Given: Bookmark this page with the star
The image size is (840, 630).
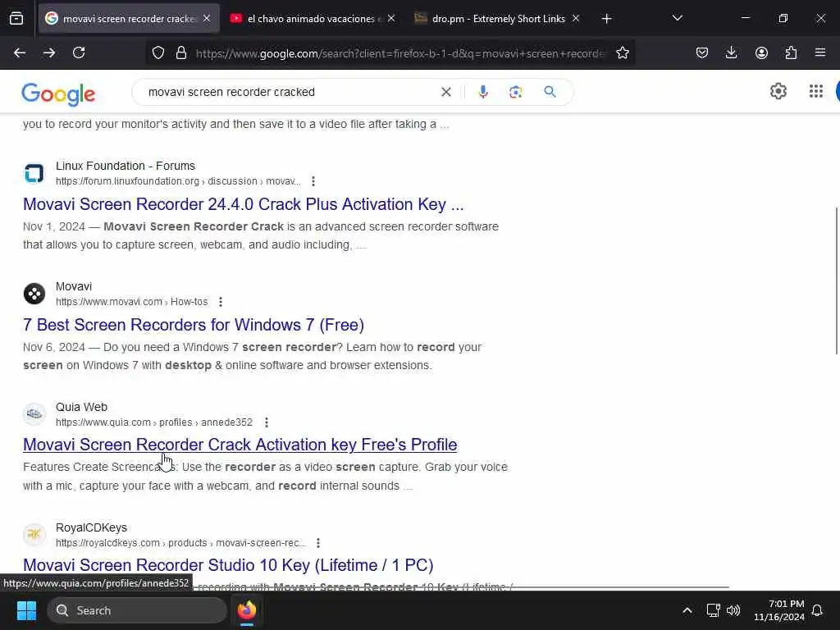Looking at the screenshot, I should coord(622,53).
